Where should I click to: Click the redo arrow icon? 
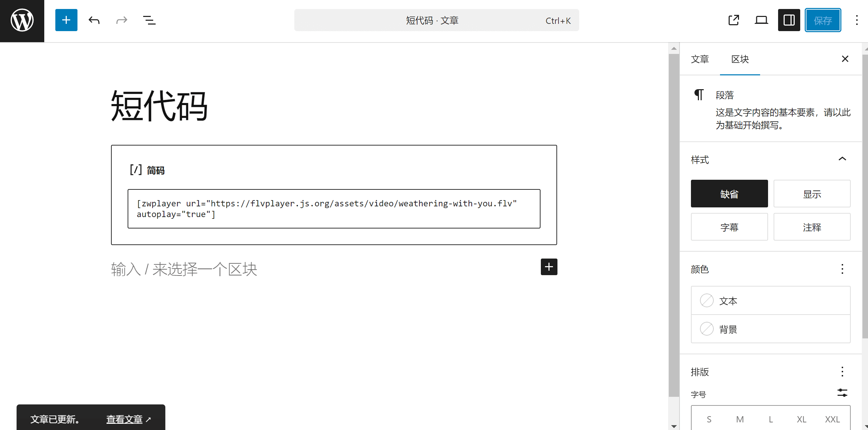121,20
